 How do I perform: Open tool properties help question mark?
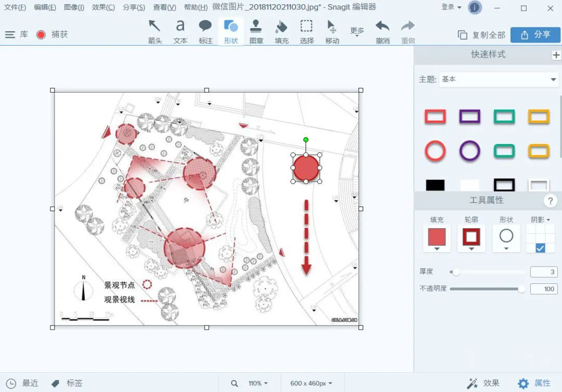click(x=550, y=201)
